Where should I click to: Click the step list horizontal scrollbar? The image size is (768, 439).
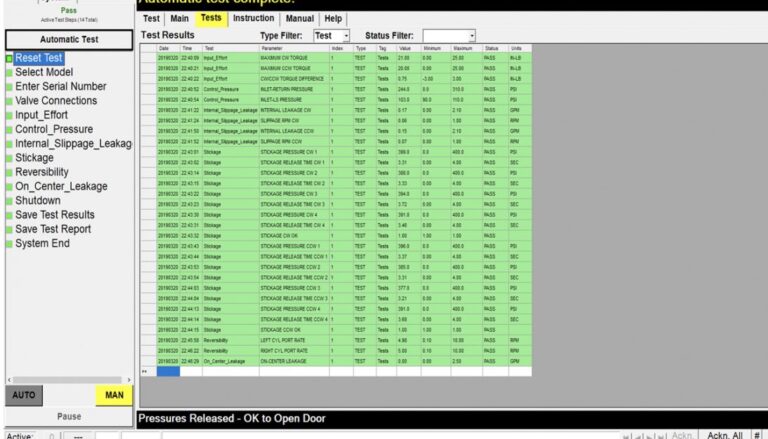66,380
